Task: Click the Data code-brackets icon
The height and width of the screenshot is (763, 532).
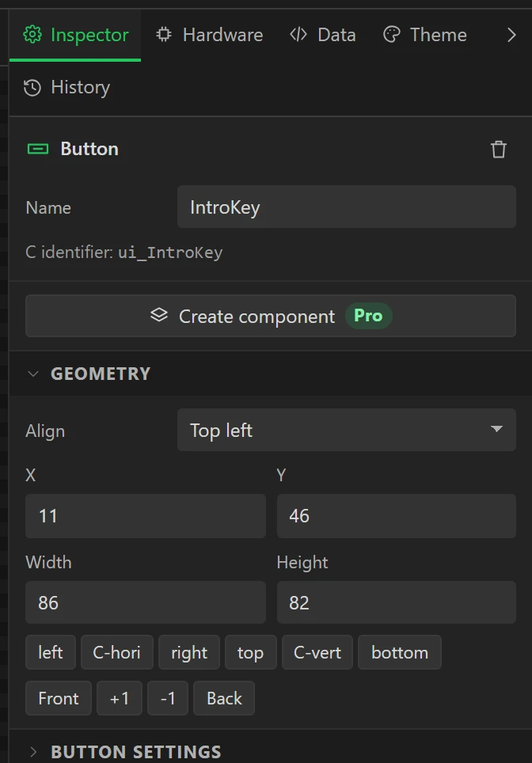Action: [x=298, y=35]
